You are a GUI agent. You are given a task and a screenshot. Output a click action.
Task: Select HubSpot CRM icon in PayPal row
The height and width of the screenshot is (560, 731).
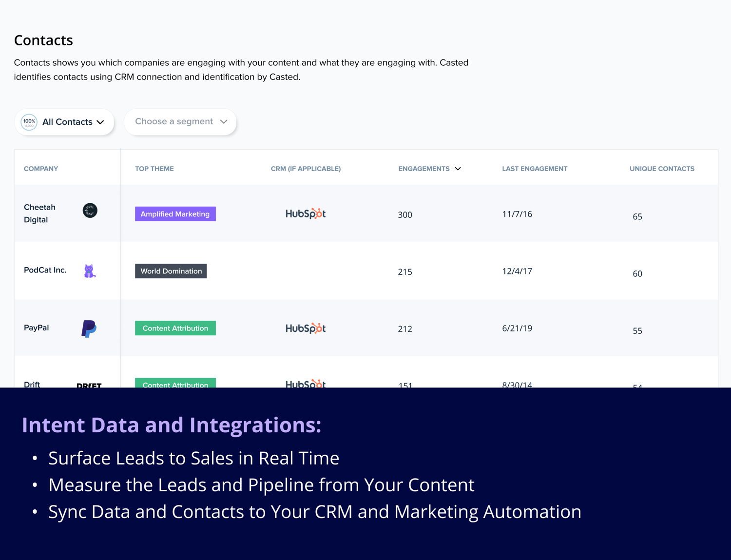click(x=306, y=328)
